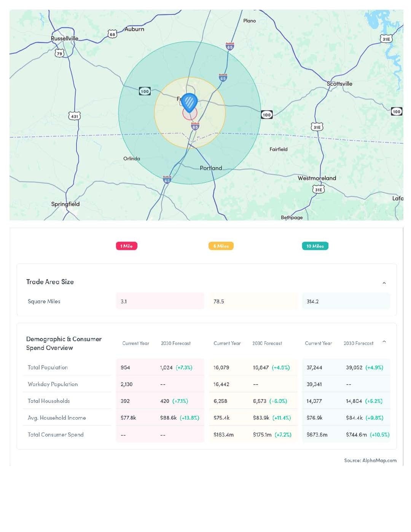Click the pink 3.1 square miles cell
Screen dimensions: 411x532
point(160,301)
